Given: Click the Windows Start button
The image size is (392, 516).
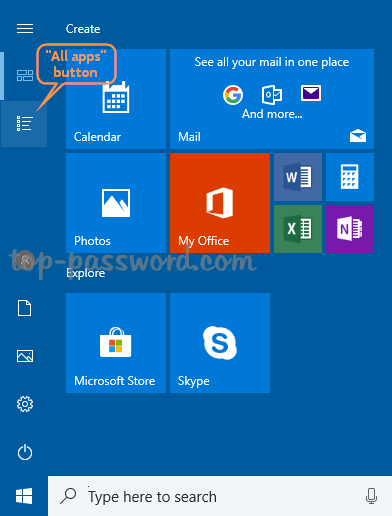Looking at the screenshot, I should (x=24, y=496).
